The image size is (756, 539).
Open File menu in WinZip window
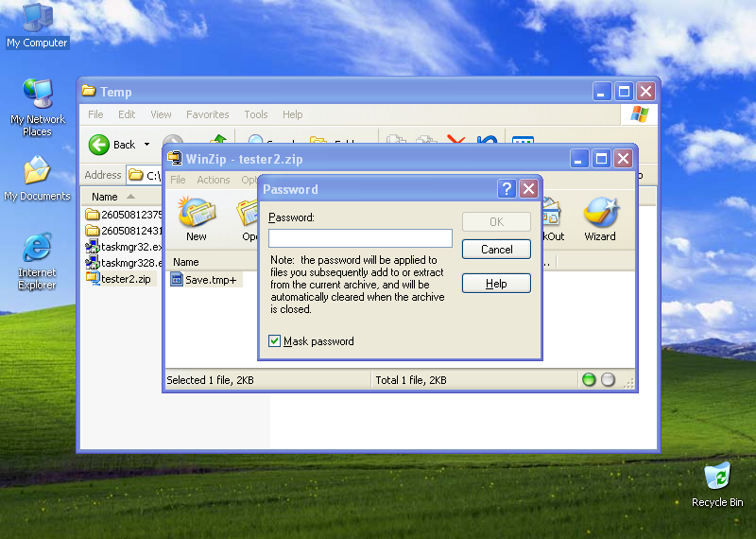coord(178,180)
